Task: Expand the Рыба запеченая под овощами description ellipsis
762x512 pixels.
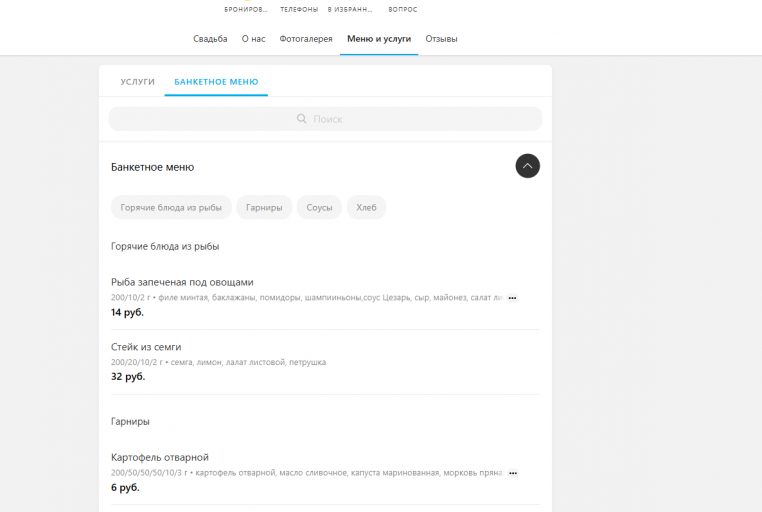Action: coord(512,298)
